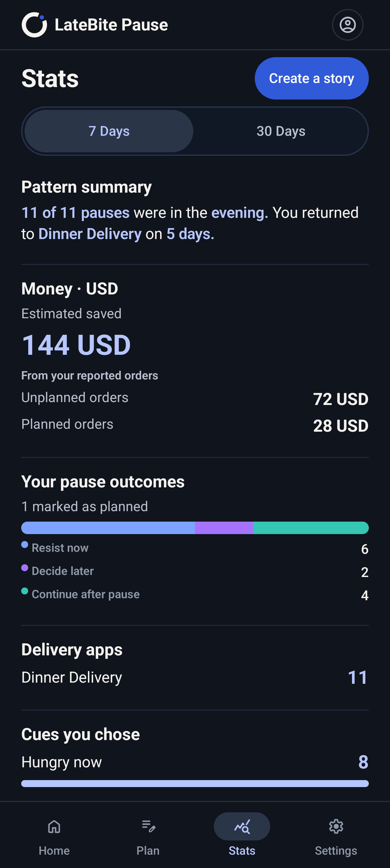This screenshot has width=390, height=868.
Task: Open the Settings gear icon
Action: [336, 827]
